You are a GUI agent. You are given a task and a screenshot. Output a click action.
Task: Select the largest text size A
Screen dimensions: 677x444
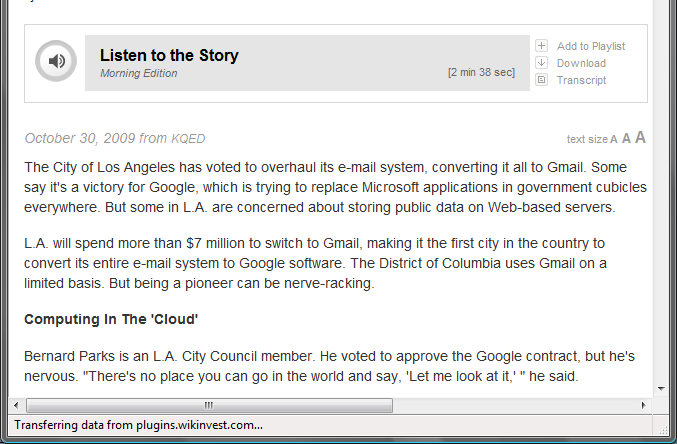(x=640, y=137)
